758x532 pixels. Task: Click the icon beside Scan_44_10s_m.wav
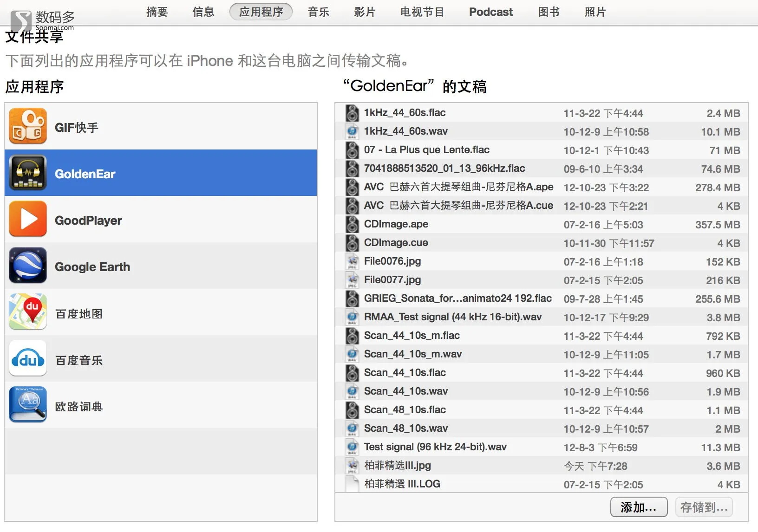(353, 354)
